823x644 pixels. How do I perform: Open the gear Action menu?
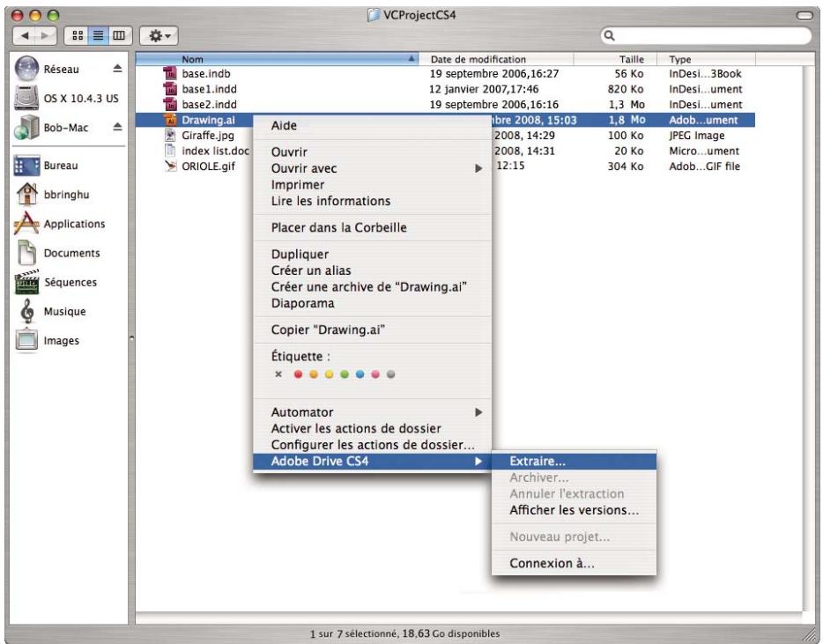click(159, 36)
